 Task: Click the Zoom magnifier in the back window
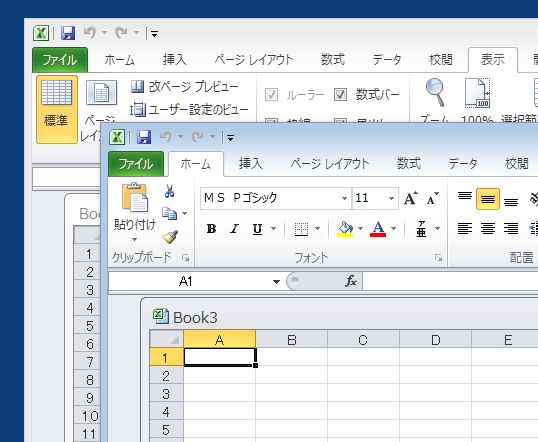(x=435, y=92)
